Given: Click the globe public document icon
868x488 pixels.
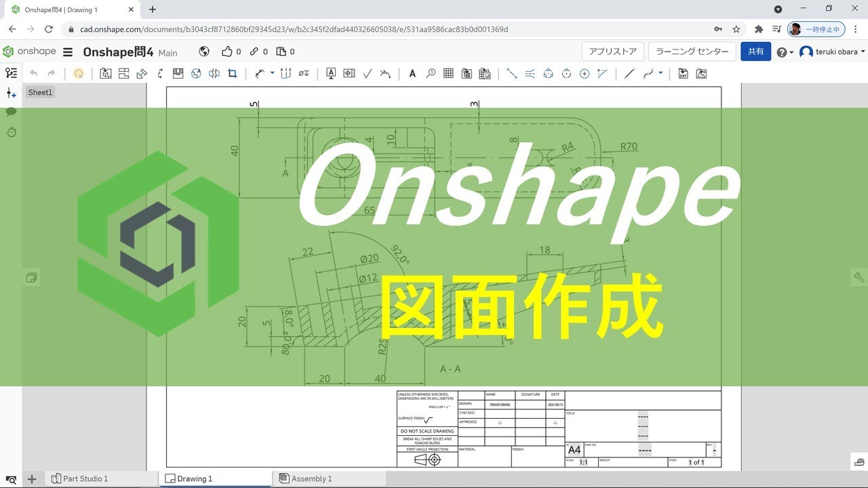Looking at the screenshot, I should (x=204, y=52).
